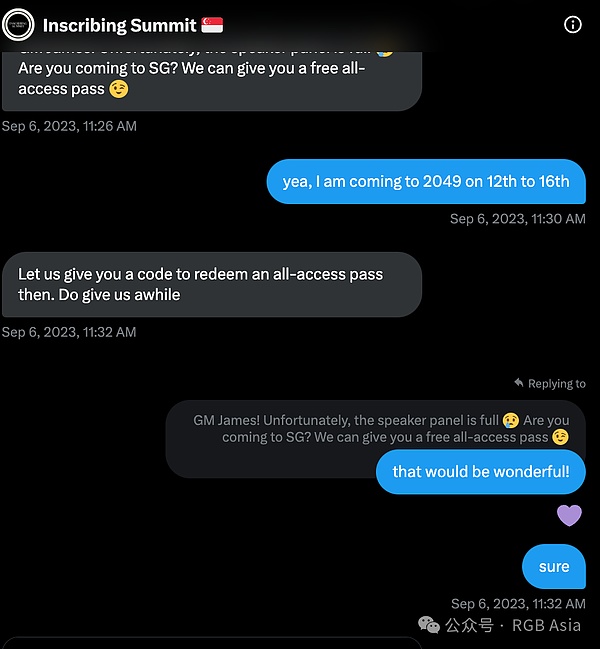Click the "Are you coming to SG?" message
The width and height of the screenshot is (600, 649).
point(211,80)
